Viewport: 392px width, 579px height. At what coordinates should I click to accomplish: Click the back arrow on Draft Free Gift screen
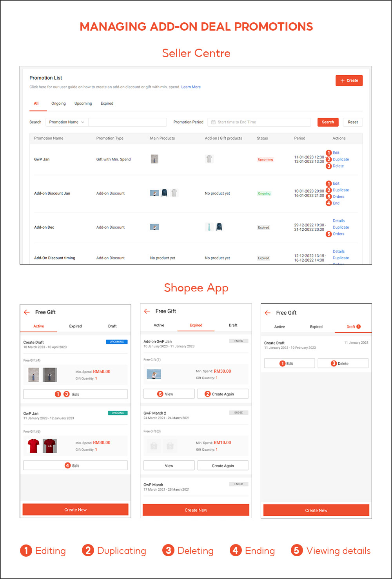point(268,313)
